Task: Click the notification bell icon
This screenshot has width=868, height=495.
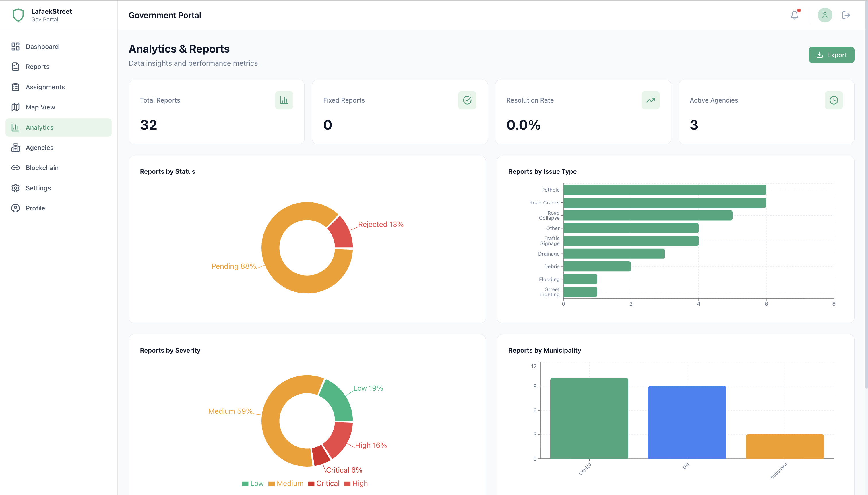Action: coord(794,15)
